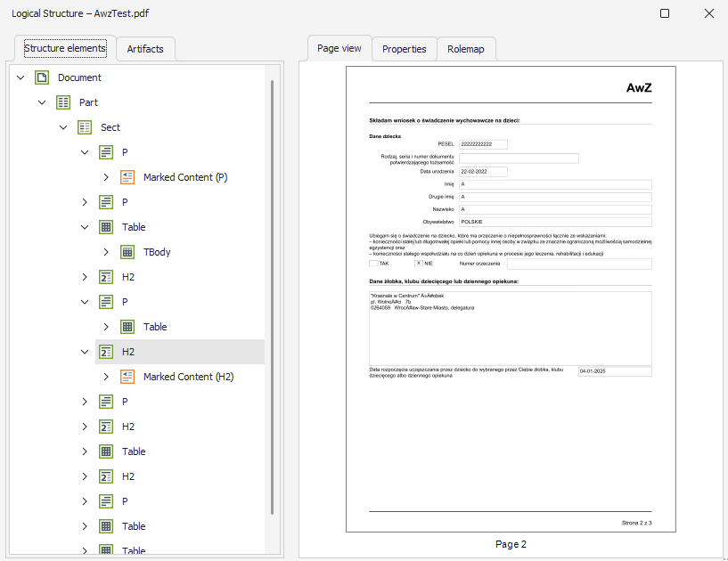
Task: Click the Document root node icon
Action: pos(42,77)
